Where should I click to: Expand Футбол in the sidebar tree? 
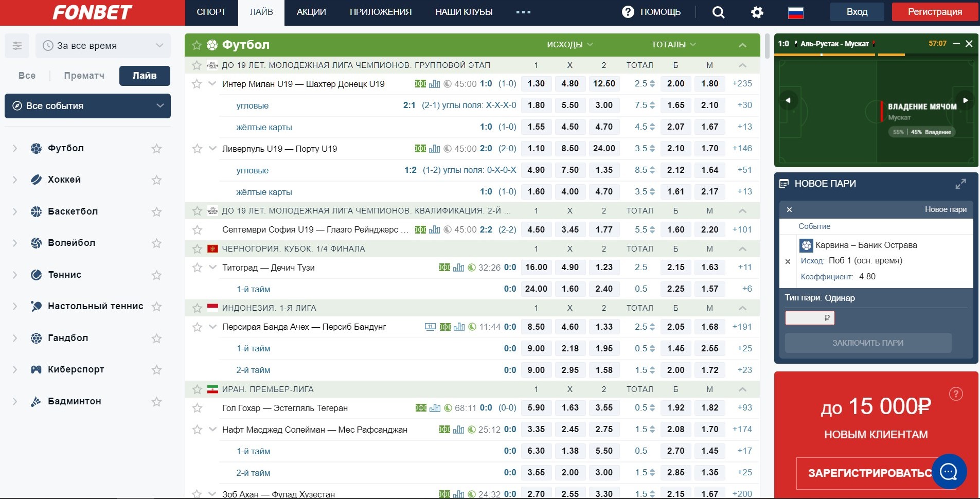coord(15,148)
